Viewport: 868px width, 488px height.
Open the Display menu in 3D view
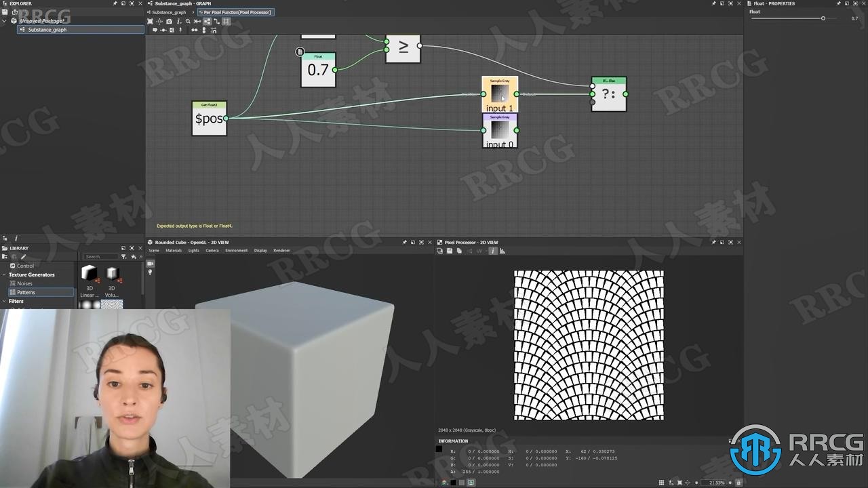(x=260, y=251)
